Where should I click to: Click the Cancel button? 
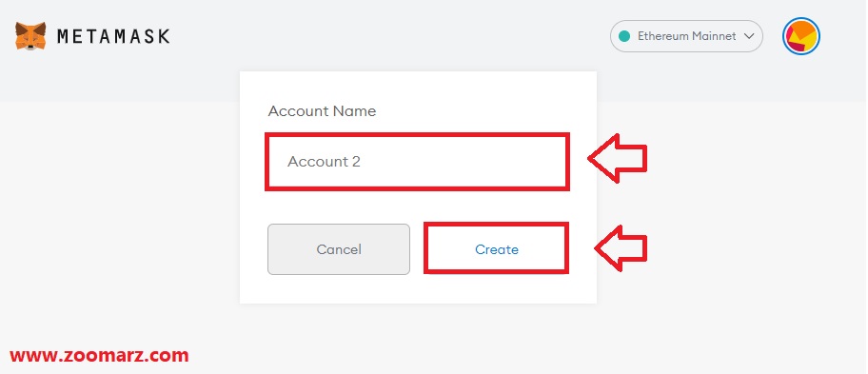coord(339,249)
